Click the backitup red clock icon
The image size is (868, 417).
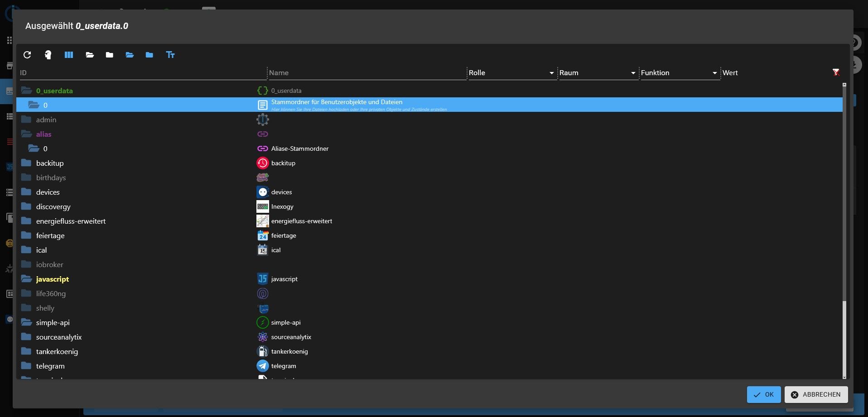tap(263, 163)
